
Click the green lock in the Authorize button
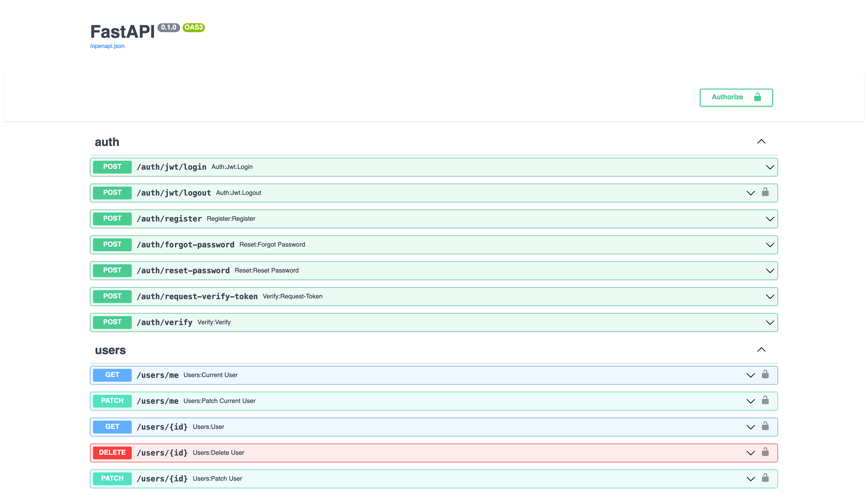tap(757, 97)
